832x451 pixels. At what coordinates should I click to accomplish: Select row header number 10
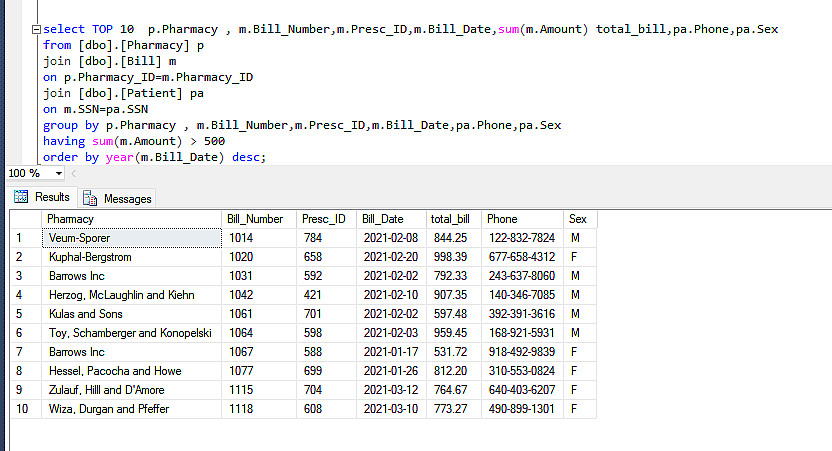click(25, 409)
